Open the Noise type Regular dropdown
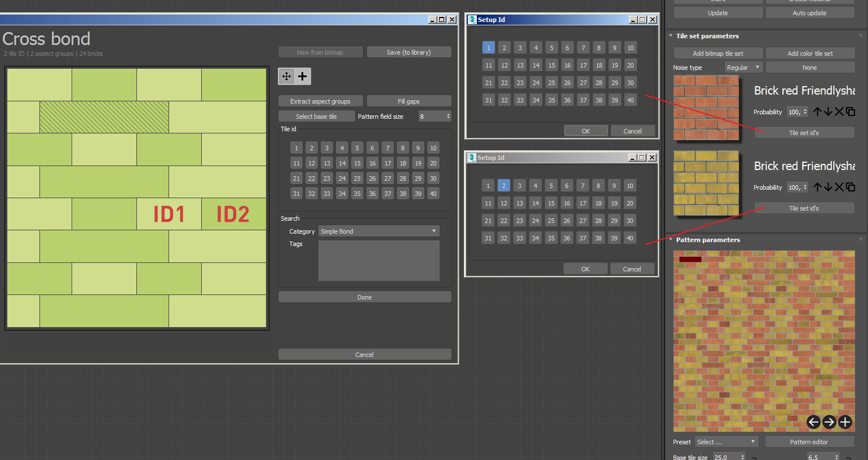Viewport: 868px width, 460px height. point(743,68)
